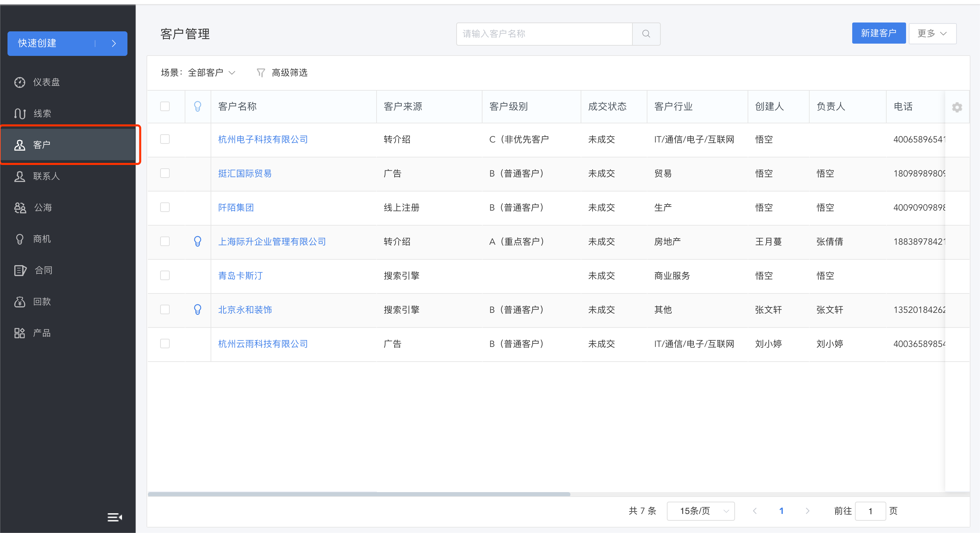
Task: Open customer 杭州云雨科技有限公司 link
Action: click(x=263, y=344)
